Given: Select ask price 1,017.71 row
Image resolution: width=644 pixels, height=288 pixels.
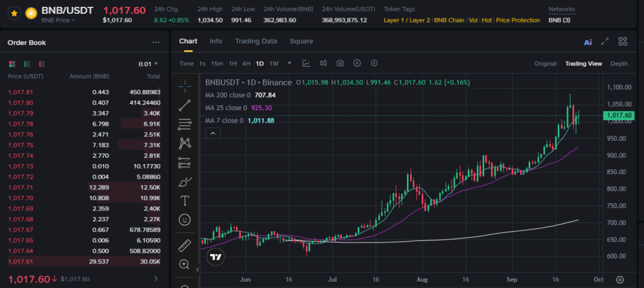Looking at the screenshot, I should click(x=84, y=187).
